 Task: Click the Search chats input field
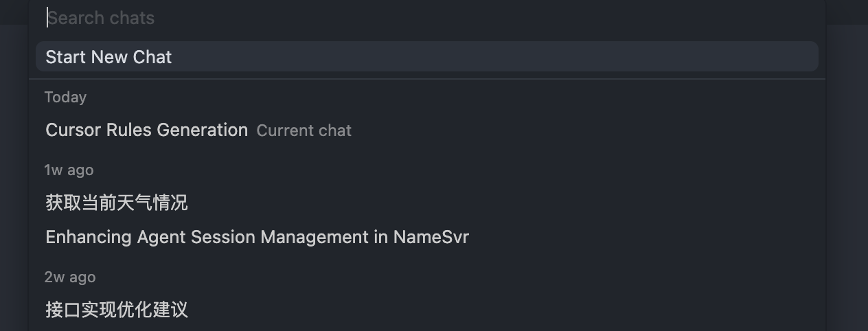click(426, 18)
